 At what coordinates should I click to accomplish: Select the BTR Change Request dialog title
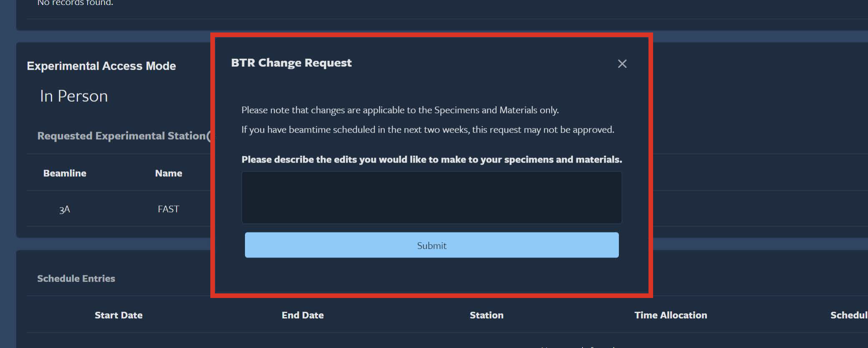pos(291,63)
